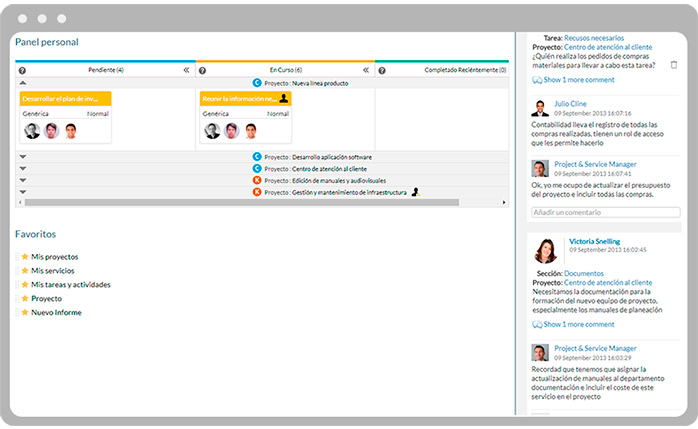
Task: Collapse the Pendiente column with double arrows
Action: (x=186, y=71)
